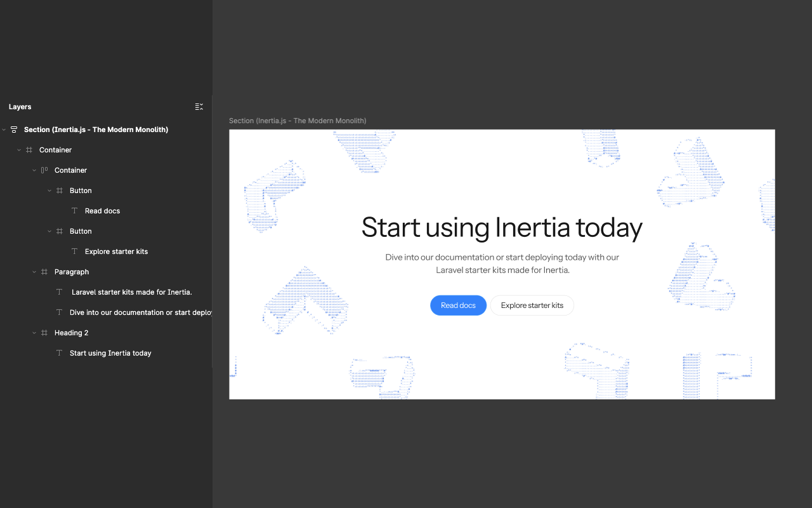
Task: Click the frame icon of the outer Container layer
Action: [29, 150]
